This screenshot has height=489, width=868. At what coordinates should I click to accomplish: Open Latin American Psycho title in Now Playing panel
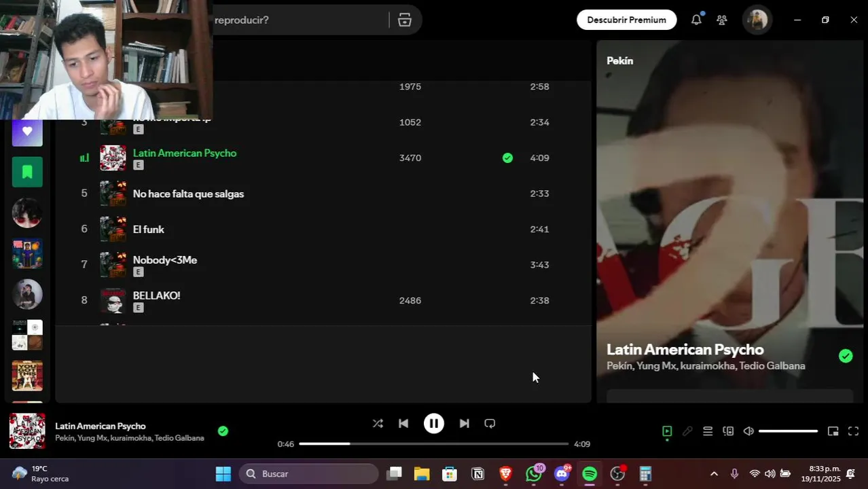click(x=685, y=349)
